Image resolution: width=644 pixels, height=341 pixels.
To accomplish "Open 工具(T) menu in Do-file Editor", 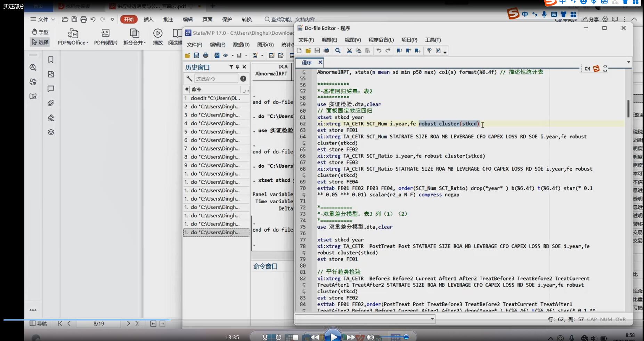I will [433, 40].
